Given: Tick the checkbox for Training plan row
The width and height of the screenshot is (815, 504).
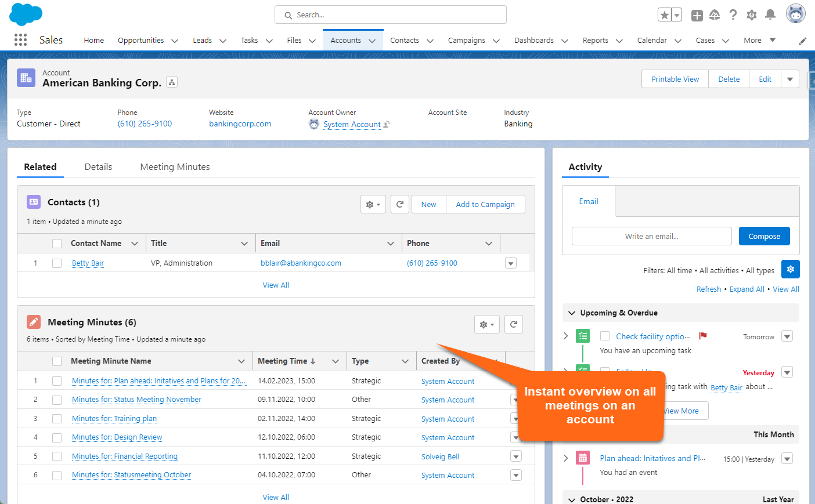Looking at the screenshot, I should 57,419.
